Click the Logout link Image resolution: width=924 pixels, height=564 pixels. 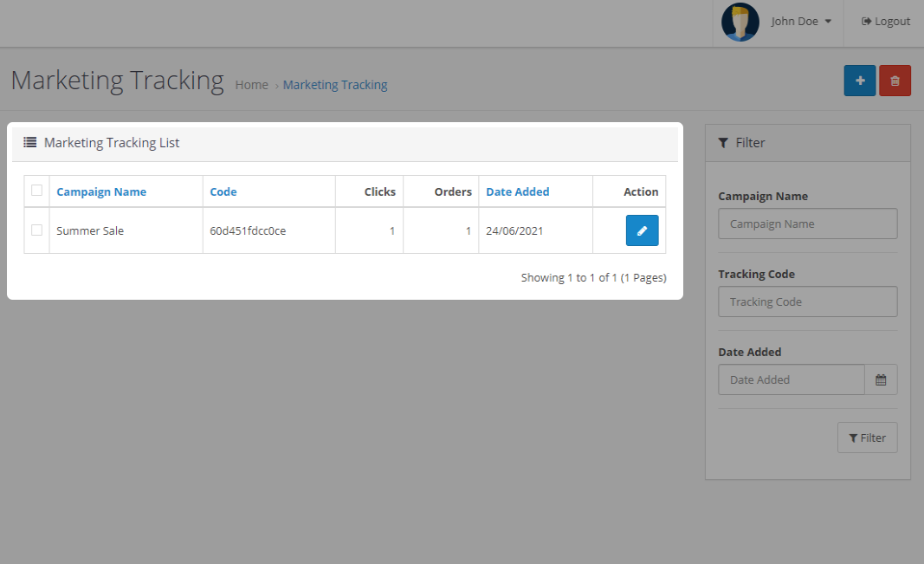(x=886, y=22)
